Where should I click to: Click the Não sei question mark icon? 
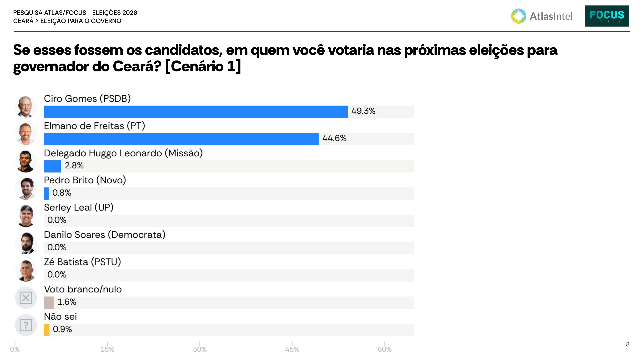(26, 325)
